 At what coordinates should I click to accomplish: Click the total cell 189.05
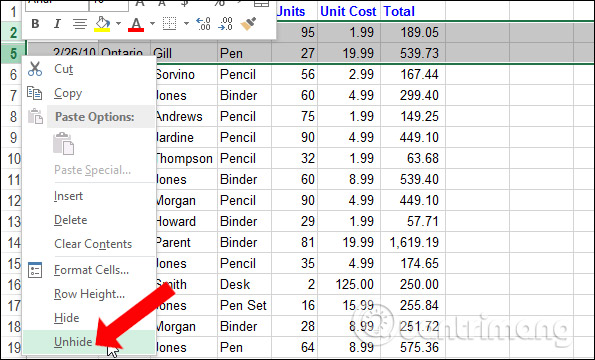pyautogui.click(x=413, y=33)
